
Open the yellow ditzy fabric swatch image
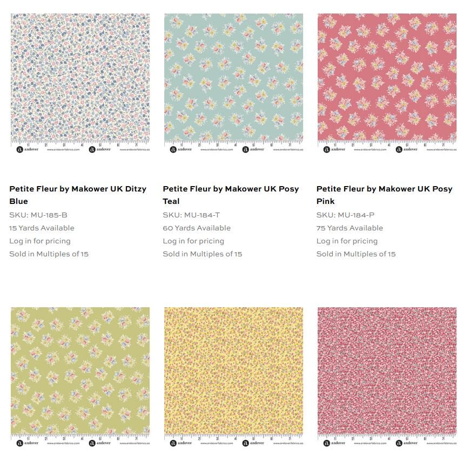233,376
